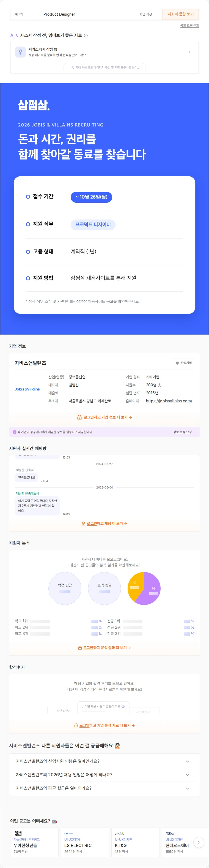Open the jobisnvillains.com homepage link
The width and height of the screenshot is (209, 868).
[x=169, y=401]
